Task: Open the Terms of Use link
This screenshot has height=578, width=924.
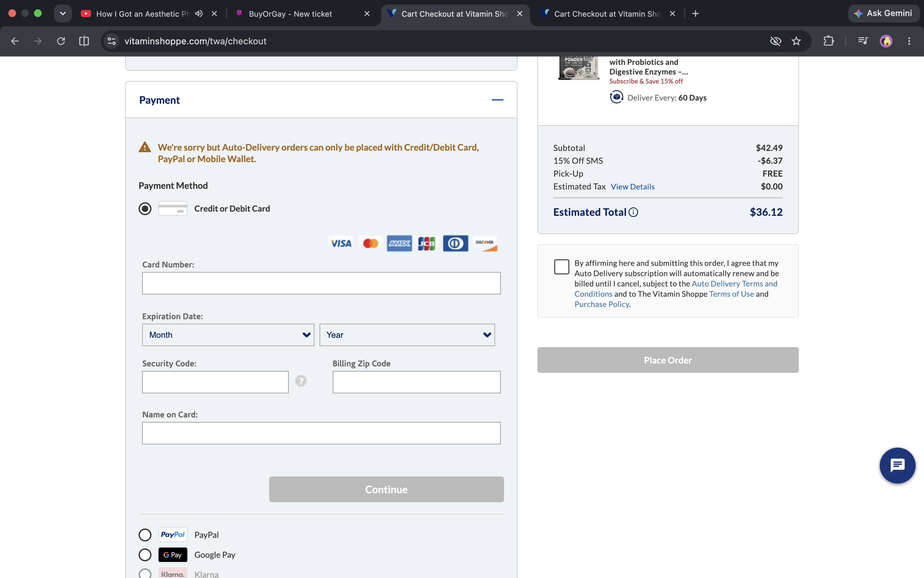Action: tap(732, 294)
